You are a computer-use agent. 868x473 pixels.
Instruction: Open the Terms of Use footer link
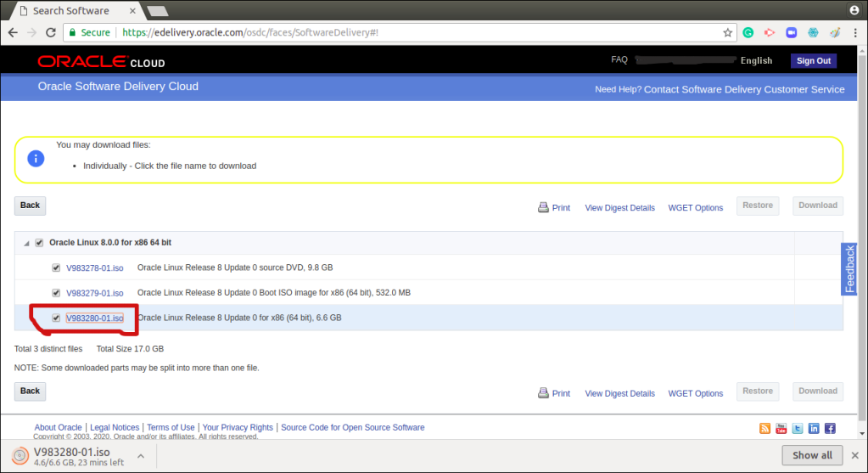171,428
